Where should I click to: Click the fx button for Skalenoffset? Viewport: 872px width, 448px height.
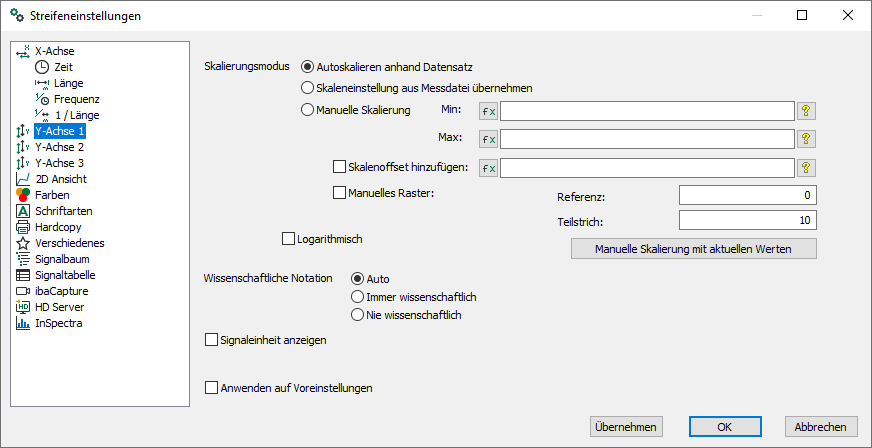489,168
